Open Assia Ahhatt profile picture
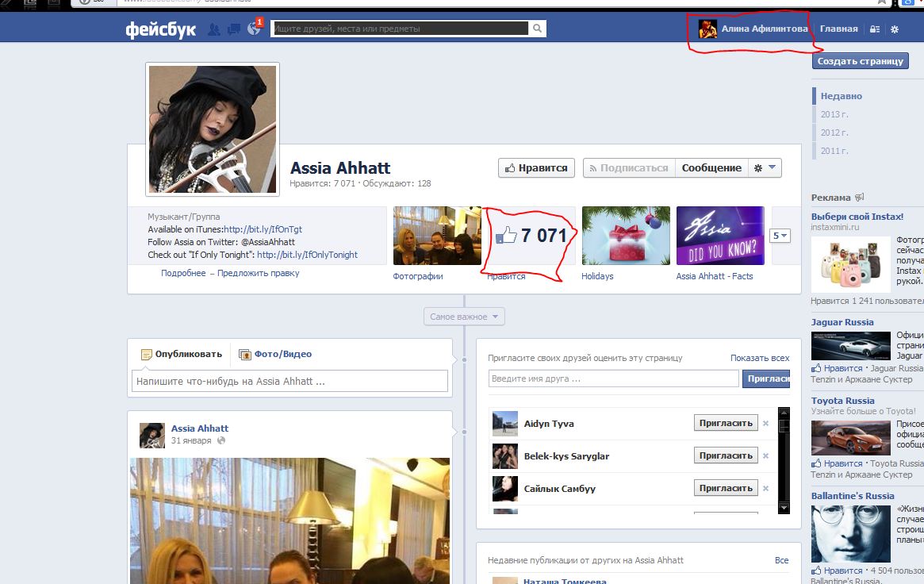Screen dimensions: 924x584 tap(213, 129)
